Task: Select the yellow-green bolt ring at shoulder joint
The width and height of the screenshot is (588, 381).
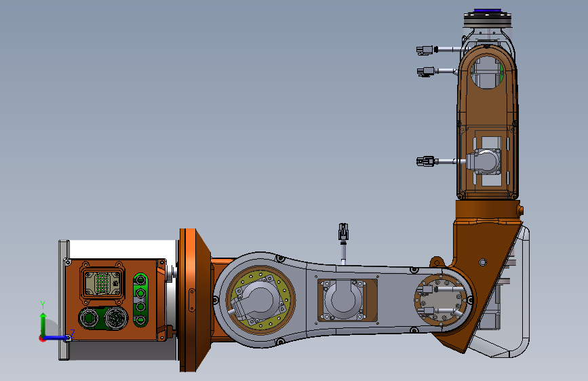Action: pyautogui.click(x=260, y=300)
